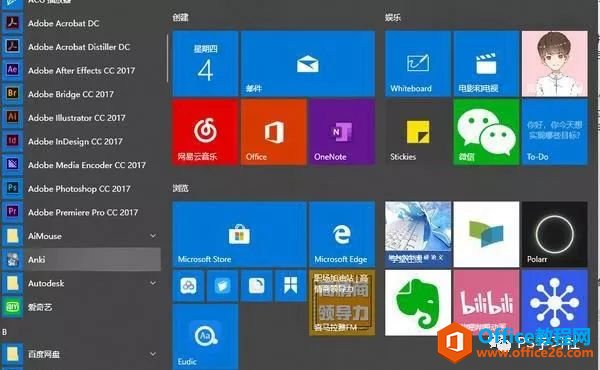This screenshot has height=370, width=600.
Task: Open the 喜马拉雅FM 领导力 tile
Action: 342,303
